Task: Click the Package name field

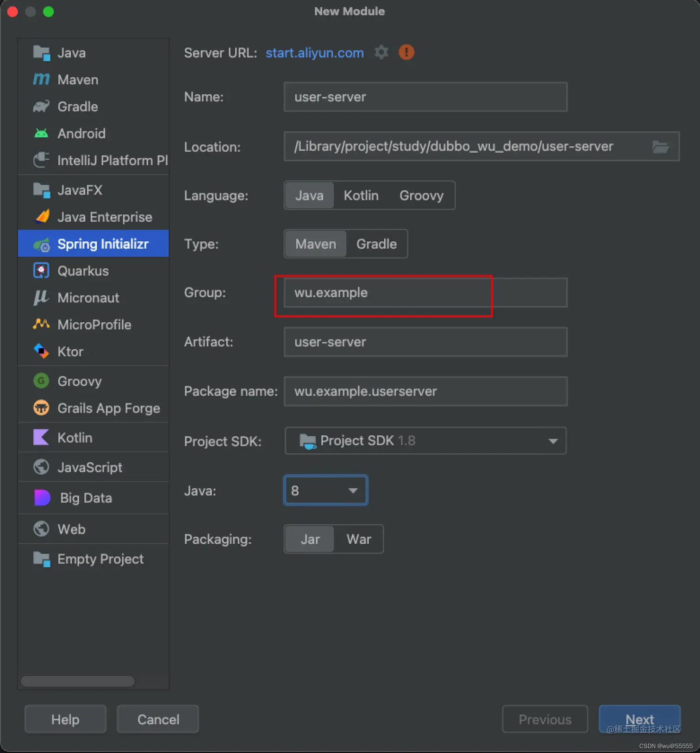Action: [425, 391]
